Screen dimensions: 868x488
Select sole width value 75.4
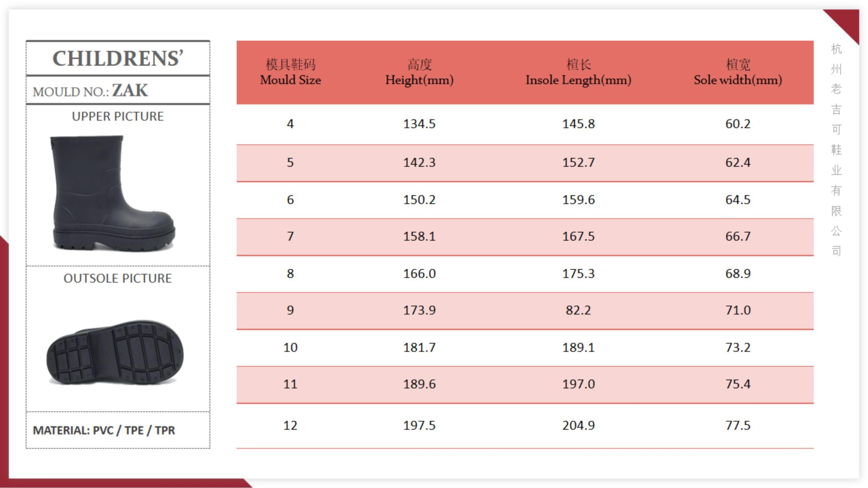pyautogui.click(x=738, y=384)
